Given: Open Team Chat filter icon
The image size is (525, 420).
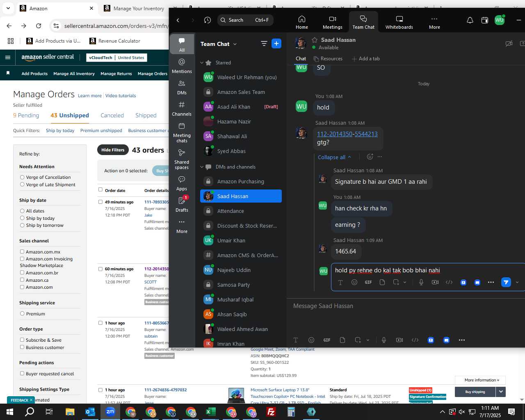Looking at the screenshot, I should point(264,43).
